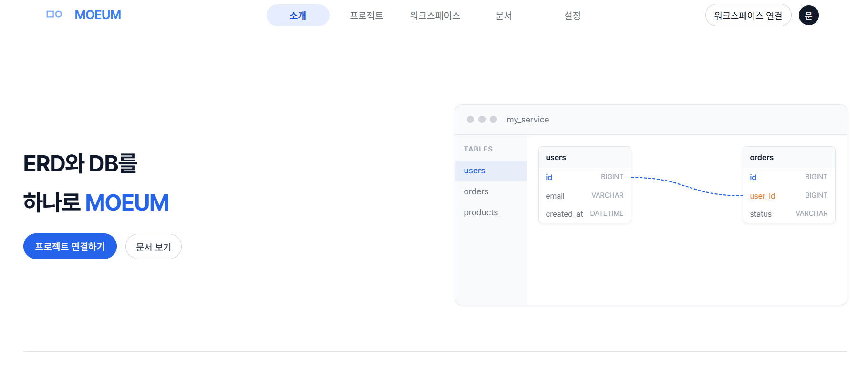Viewport: 868px width, 372px height.
Task: Open the 문 user avatar
Action: click(809, 15)
